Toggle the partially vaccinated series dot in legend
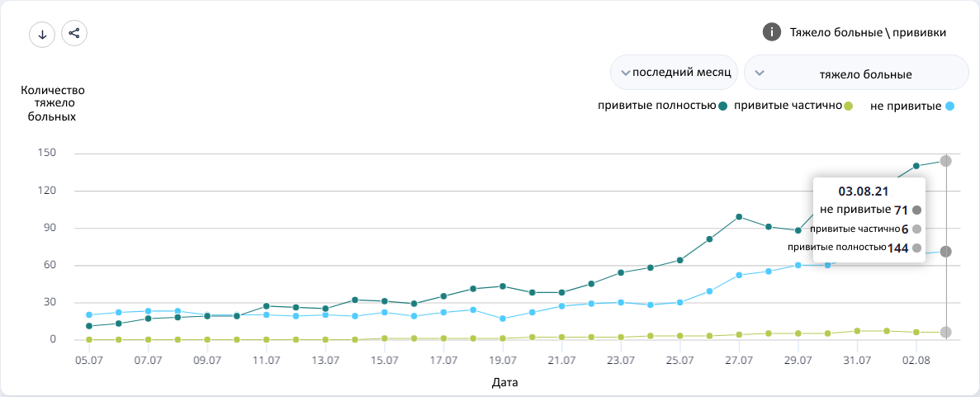This screenshot has width=980, height=397. tap(849, 106)
